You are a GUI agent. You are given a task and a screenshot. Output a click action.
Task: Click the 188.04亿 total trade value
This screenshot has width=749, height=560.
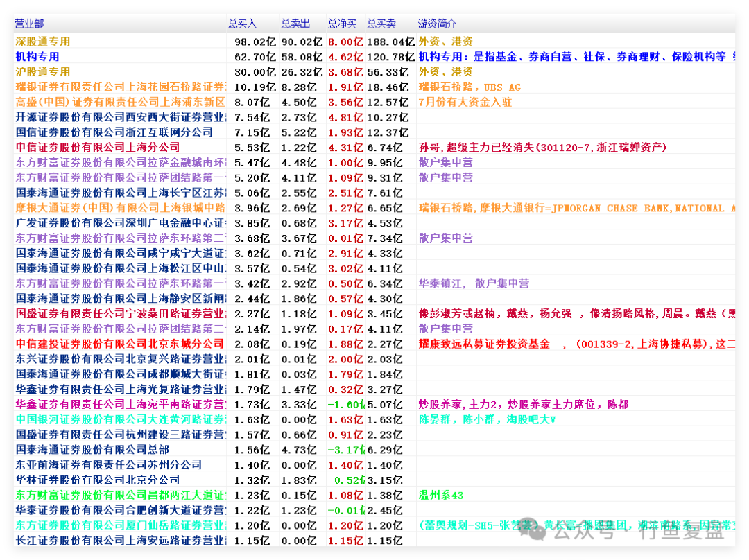coord(390,42)
